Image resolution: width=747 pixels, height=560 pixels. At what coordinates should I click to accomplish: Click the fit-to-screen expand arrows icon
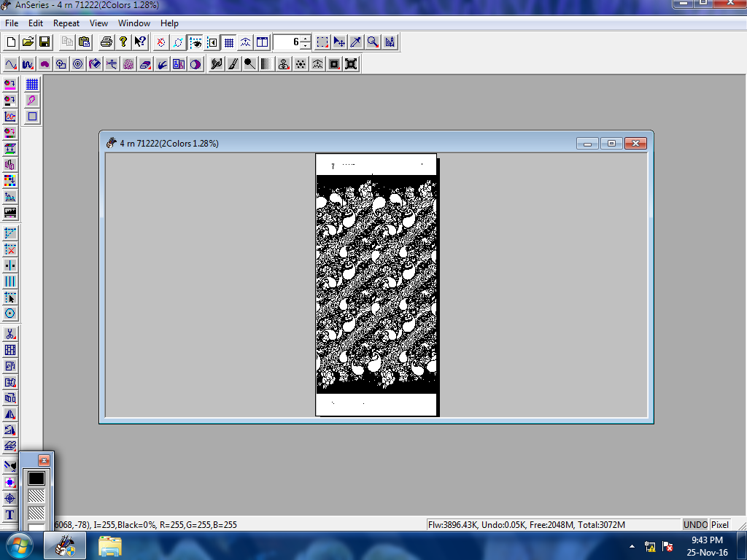click(x=351, y=64)
